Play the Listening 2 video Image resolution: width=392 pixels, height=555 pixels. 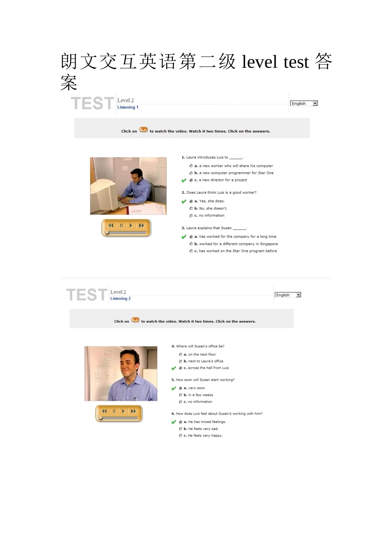tap(124, 411)
